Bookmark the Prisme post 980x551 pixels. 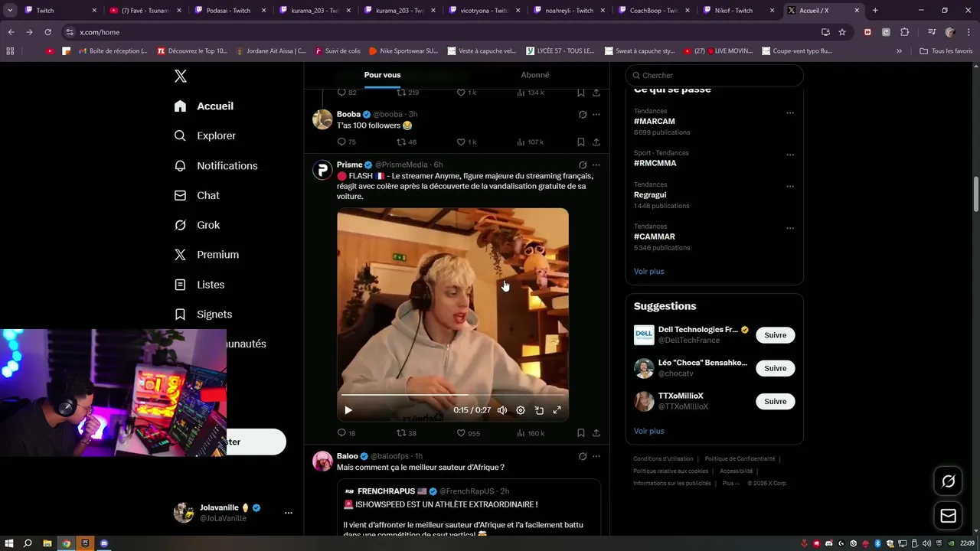pyautogui.click(x=581, y=433)
